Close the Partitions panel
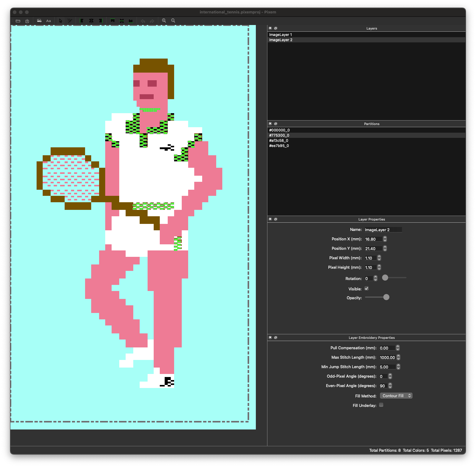Viewport: 476px width, 467px height. tap(270, 124)
